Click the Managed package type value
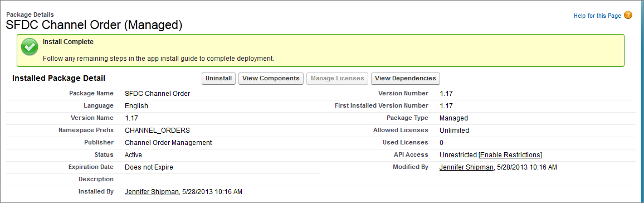Viewport: 644px width, 203px height. pyautogui.click(x=454, y=118)
